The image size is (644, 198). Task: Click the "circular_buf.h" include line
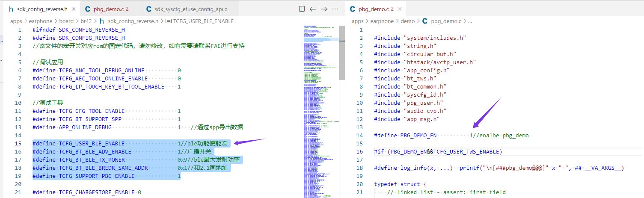click(415, 54)
